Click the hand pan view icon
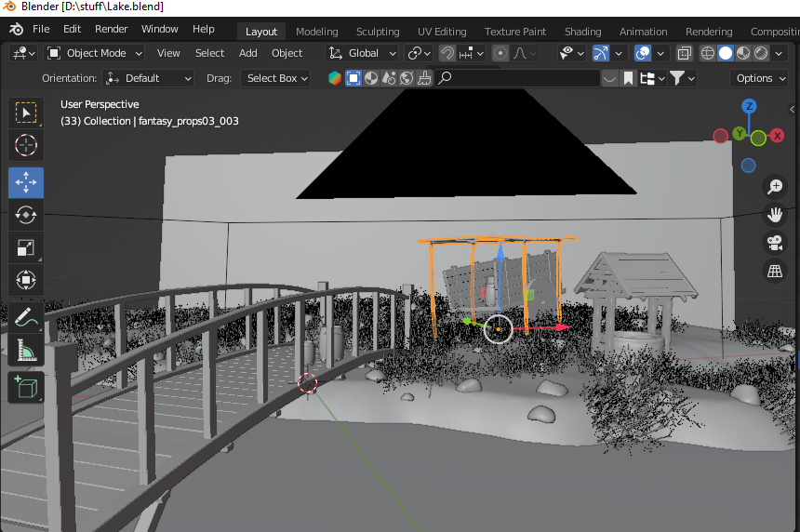Viewport: 800px width, 532px height. coord(775,215)
